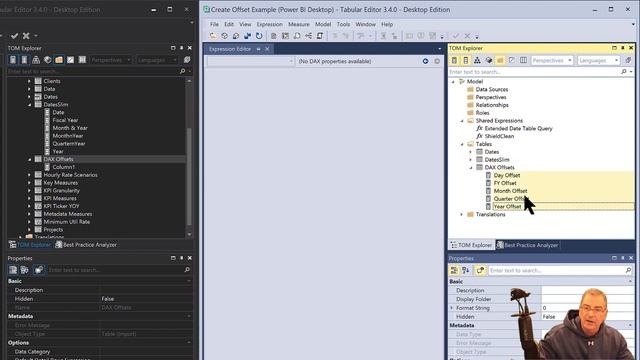
Task: Open the Measure menu
Action: (299, 24)
